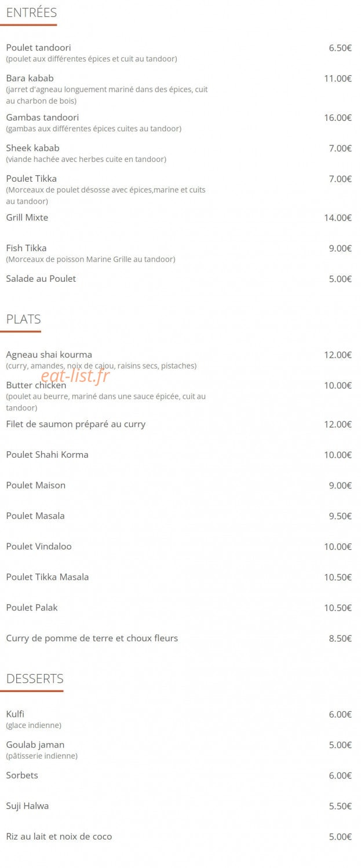Image resolution: width=361 pixels, height=868 pixels.
Task: Select Salade au Poulet
Action: point(41,279)
